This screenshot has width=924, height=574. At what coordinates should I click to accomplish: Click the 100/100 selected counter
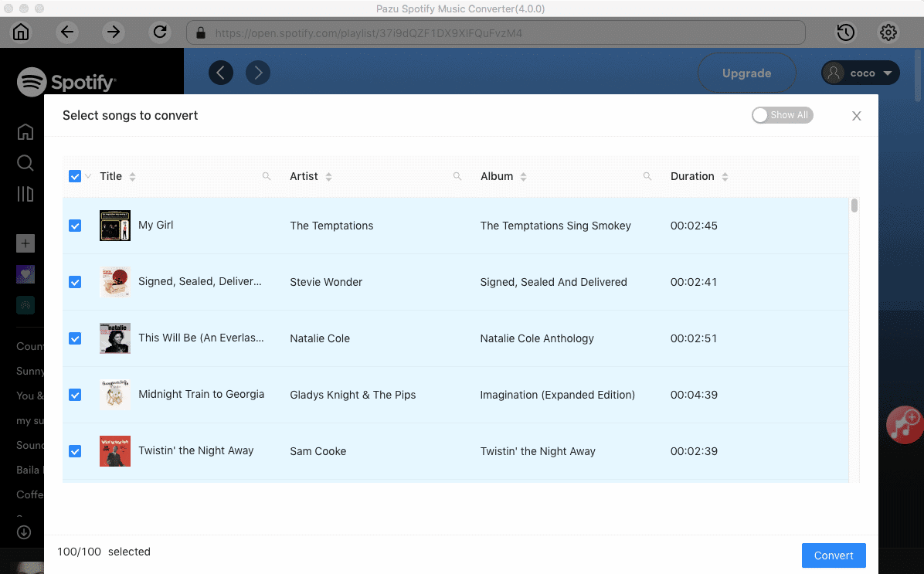pyautogui.click(x=104, y=552)
